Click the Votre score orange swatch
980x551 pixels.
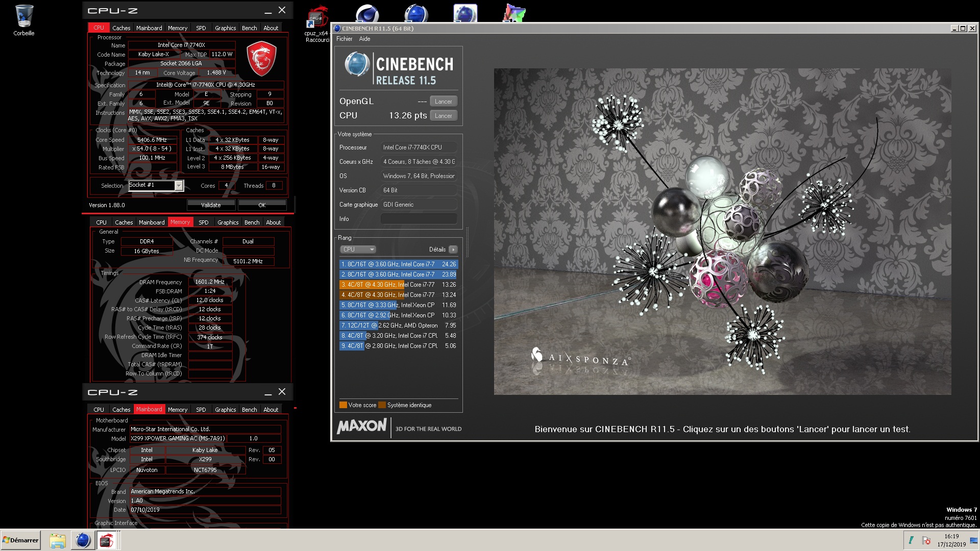343,405
